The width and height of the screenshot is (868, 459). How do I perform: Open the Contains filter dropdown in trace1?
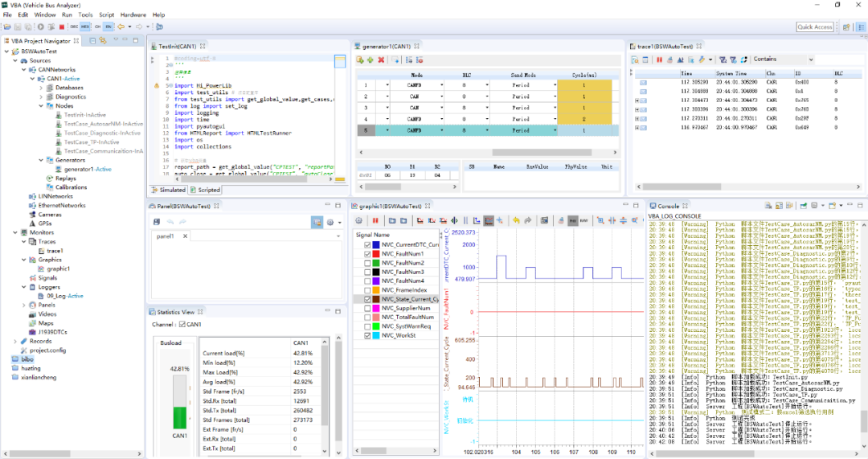pos(810,59)
